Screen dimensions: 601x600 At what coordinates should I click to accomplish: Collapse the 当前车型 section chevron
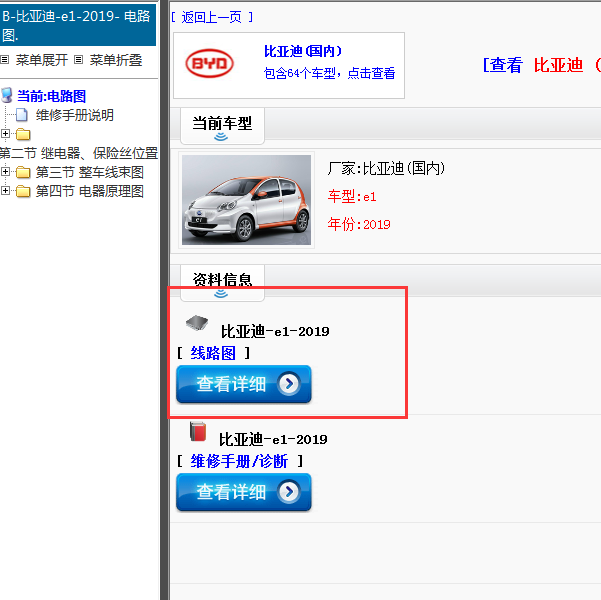[221, 137]
